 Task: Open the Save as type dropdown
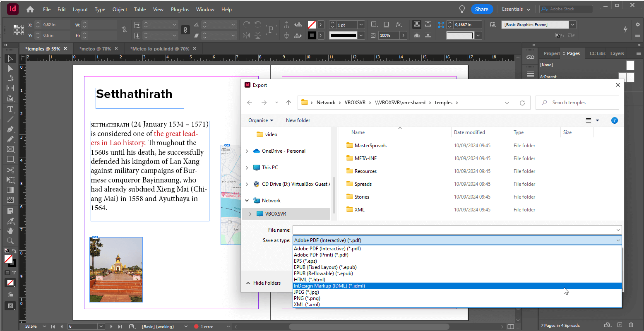[457, 240]
